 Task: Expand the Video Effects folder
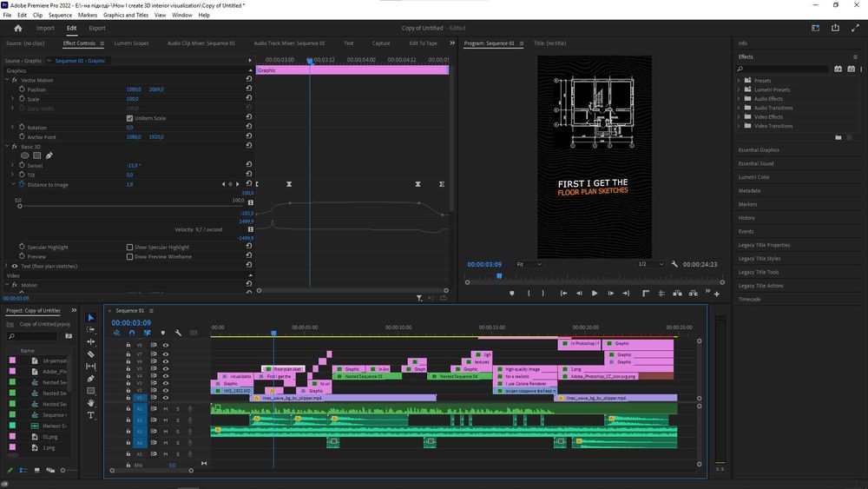pos(739,117)
